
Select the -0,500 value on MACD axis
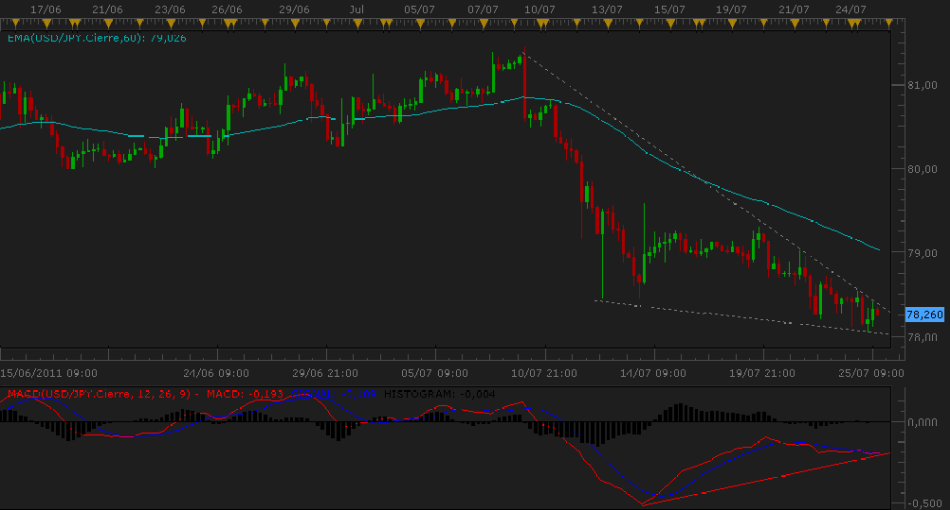click(x=922, y=503)
